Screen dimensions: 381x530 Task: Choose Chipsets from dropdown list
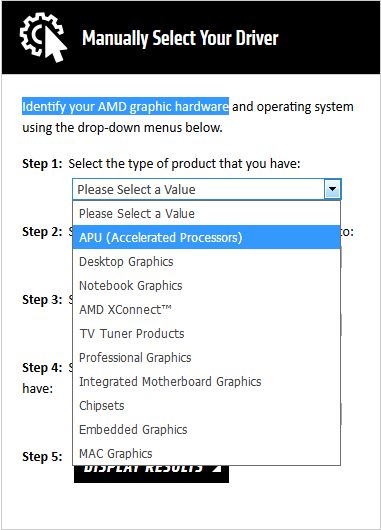(x=206, y=405)
